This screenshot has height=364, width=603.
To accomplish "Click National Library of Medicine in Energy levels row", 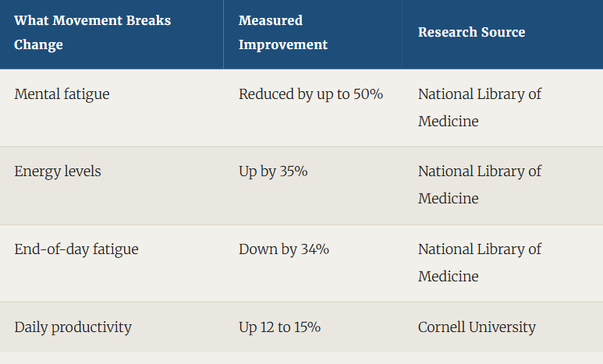I will coord(480,185).
